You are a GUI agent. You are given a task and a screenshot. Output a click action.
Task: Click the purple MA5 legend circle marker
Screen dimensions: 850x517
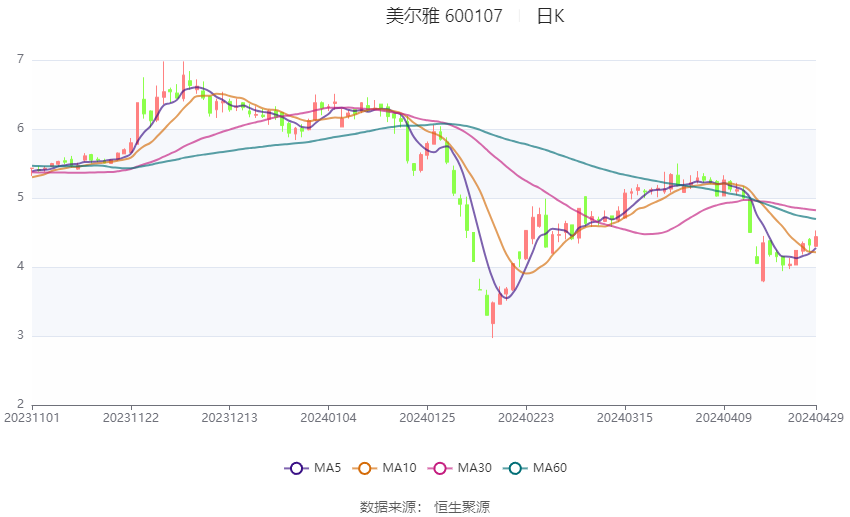pos(295,468)
